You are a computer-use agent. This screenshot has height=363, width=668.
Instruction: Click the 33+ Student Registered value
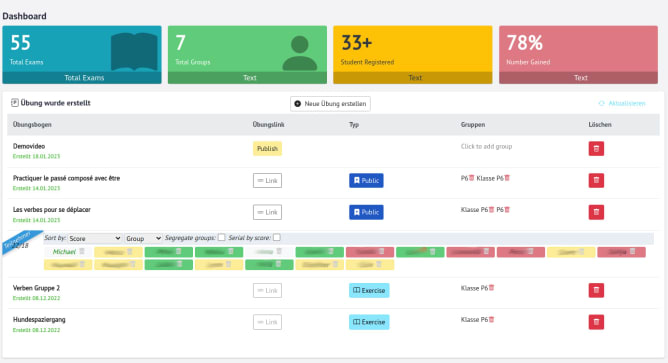click(x=357, y=43)
